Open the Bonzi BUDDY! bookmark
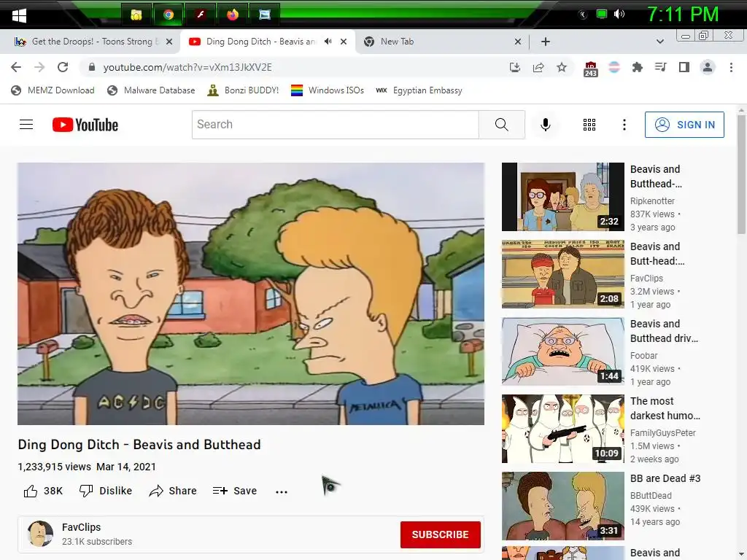Image resolution: width=747 pixels, height=560 pixels. tap(243, 90)
